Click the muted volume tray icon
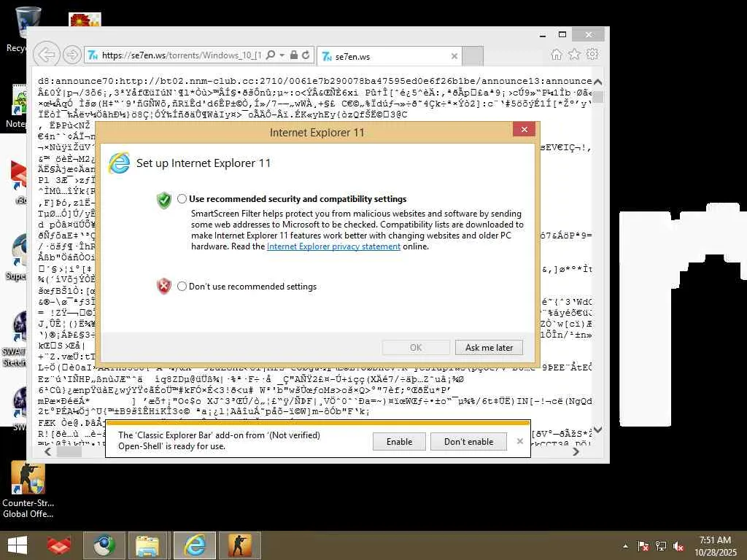Screen dimensions: 747x560 pyautogui.click(x=678, y=546)
